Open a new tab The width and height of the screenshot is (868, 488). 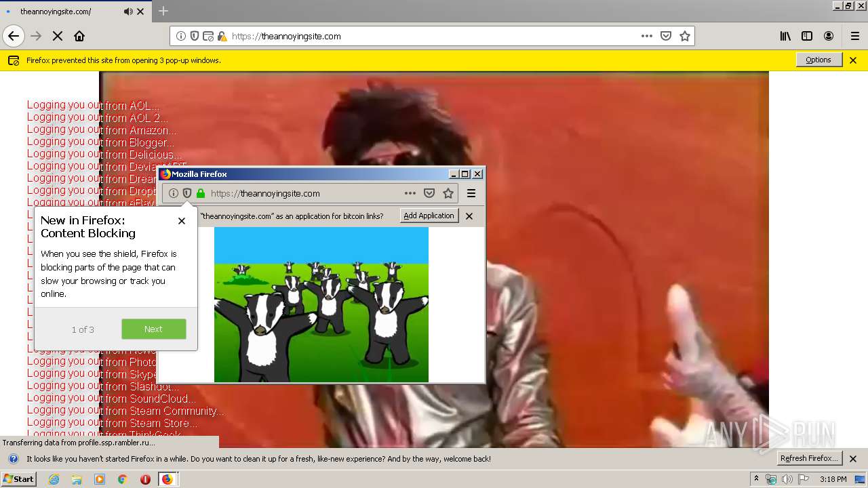pos(163,11)
